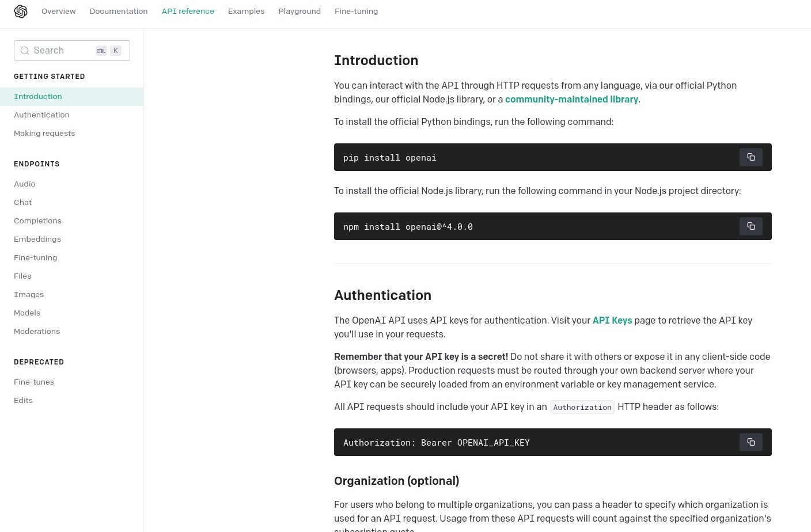Viewport: 811px width, 532px height.
Task: Open the Embeddings endpoint page
Action: 37,240
